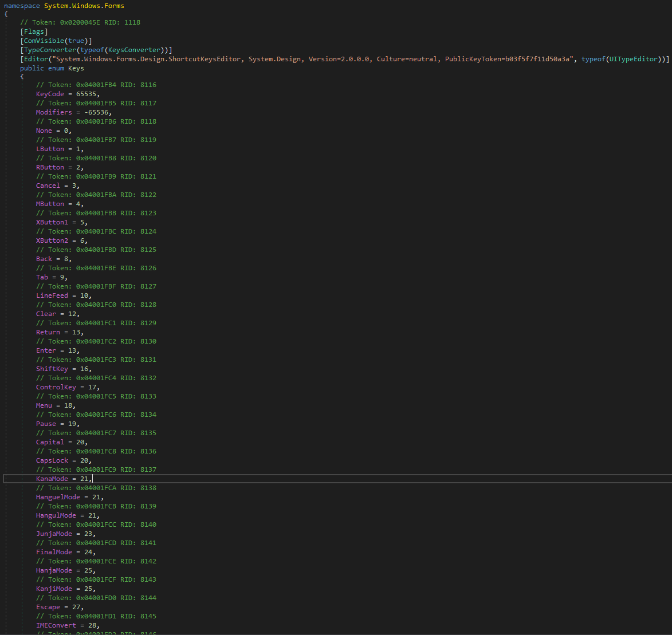Click the Token 0x0200045E RID 1118 comment

80,22
